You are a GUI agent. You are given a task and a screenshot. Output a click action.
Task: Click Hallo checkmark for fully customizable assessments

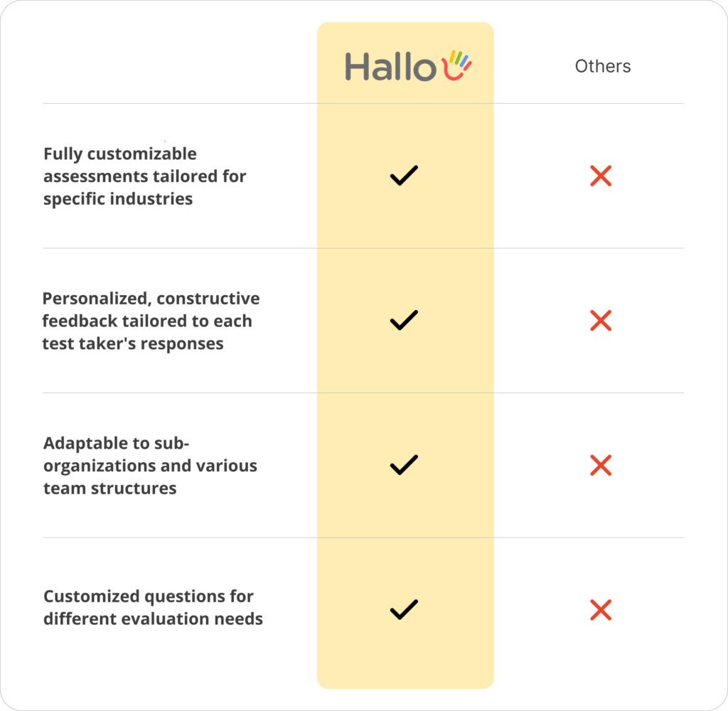tap(404, 176)
